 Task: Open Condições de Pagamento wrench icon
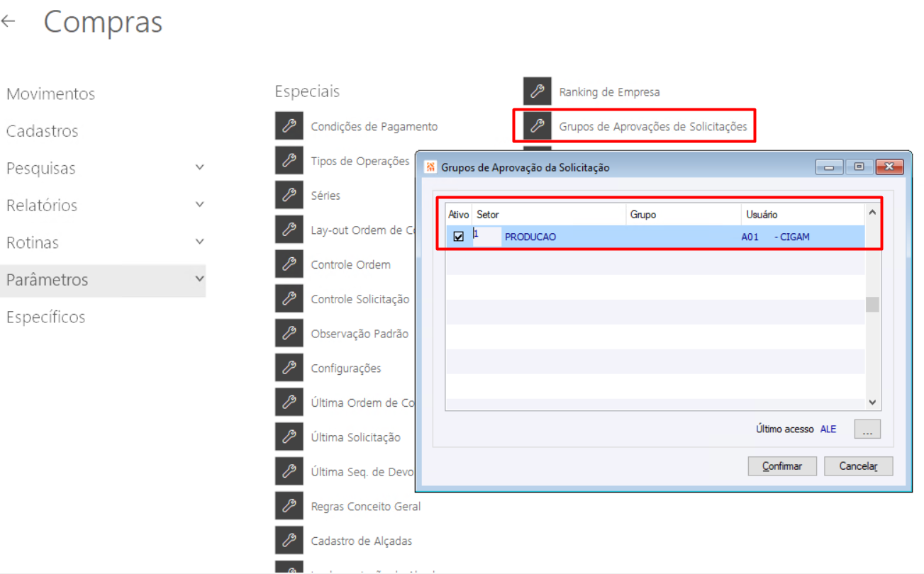click(x=289, y=126)
